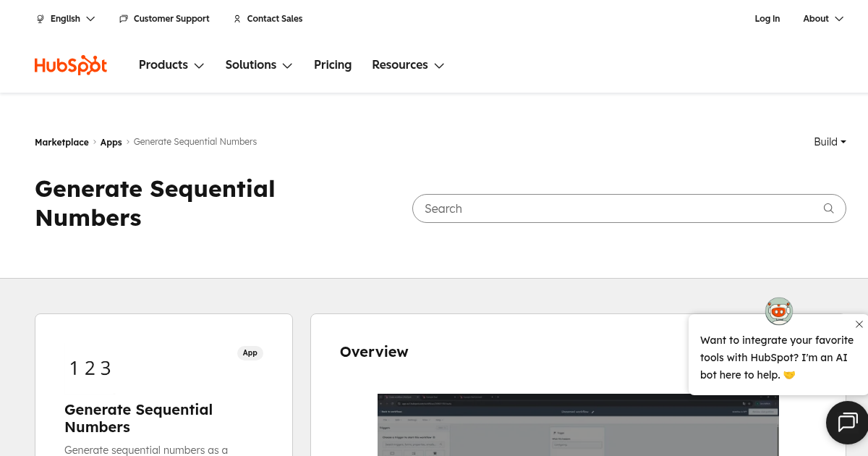Click the Generate Sequential Numbers card title

point(139,418)
